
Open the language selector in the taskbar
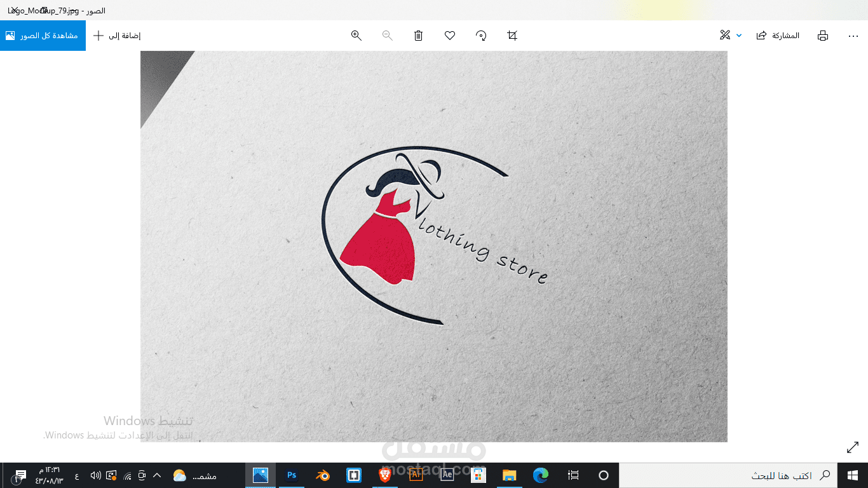point(76,475)
